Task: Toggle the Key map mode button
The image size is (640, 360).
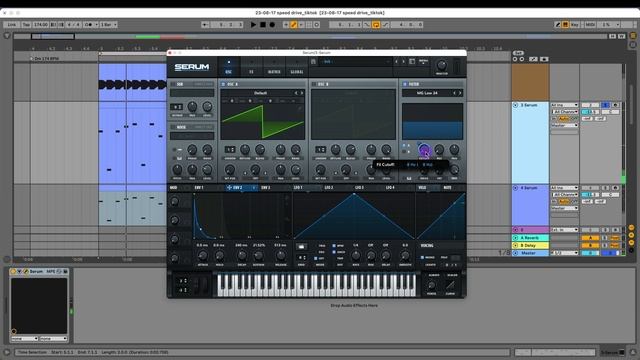Action: 575,24
